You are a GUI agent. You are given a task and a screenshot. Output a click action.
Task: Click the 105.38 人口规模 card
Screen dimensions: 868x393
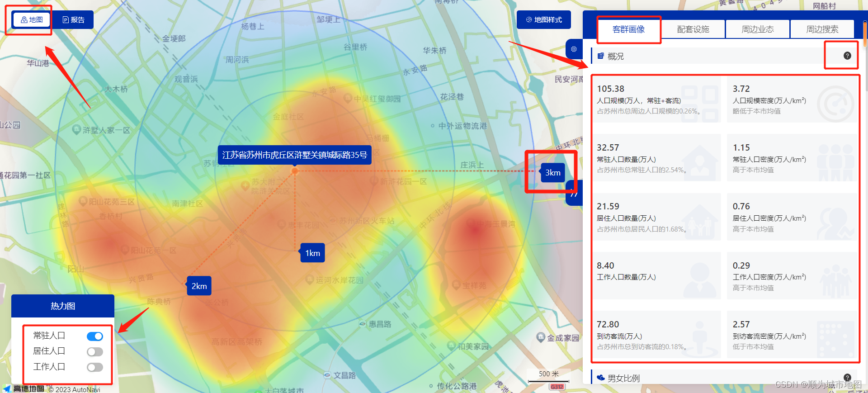click(x=657, y=99)
